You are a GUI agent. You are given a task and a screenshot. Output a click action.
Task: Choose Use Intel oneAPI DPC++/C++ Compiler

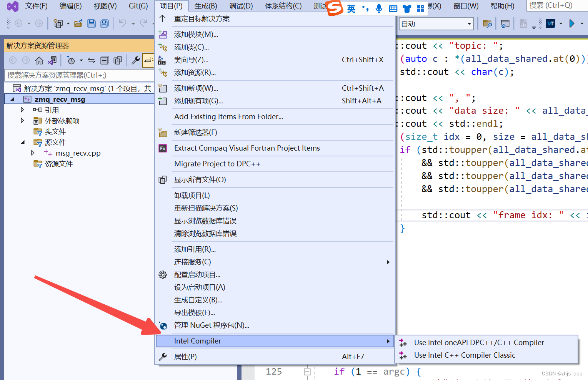click(x=487, y=342)
